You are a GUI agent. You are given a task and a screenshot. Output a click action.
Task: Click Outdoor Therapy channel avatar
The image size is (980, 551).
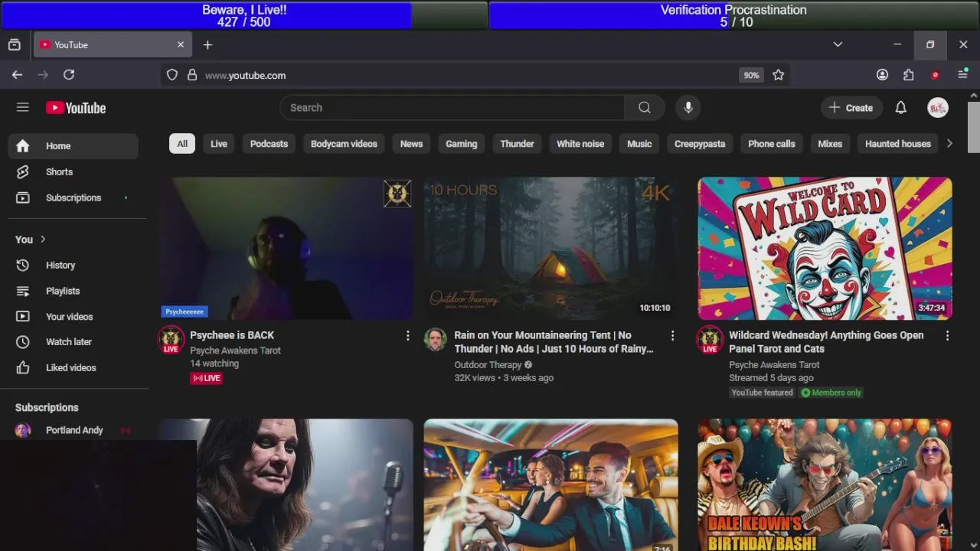[x=436, y=339]
